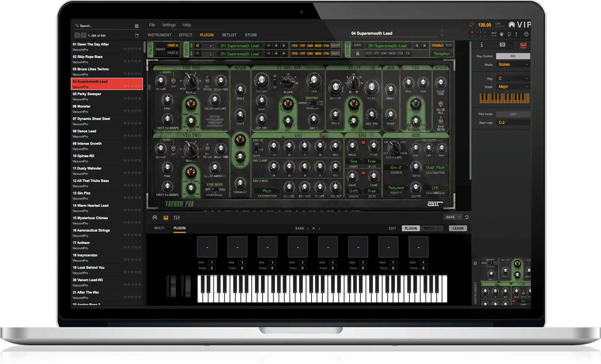The image size is (601, 364).
Task: Click the bottom-right SAVE button
Action: [x=450, y=217]
